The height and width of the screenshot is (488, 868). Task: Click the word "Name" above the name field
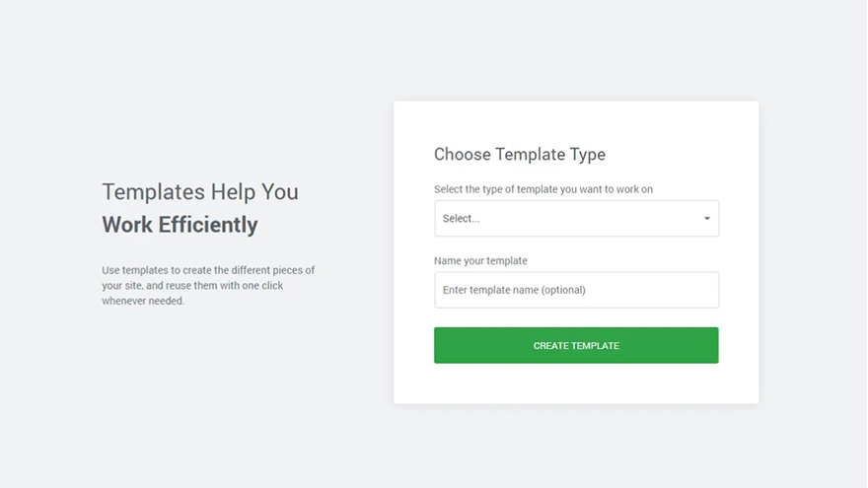(448, 261)
